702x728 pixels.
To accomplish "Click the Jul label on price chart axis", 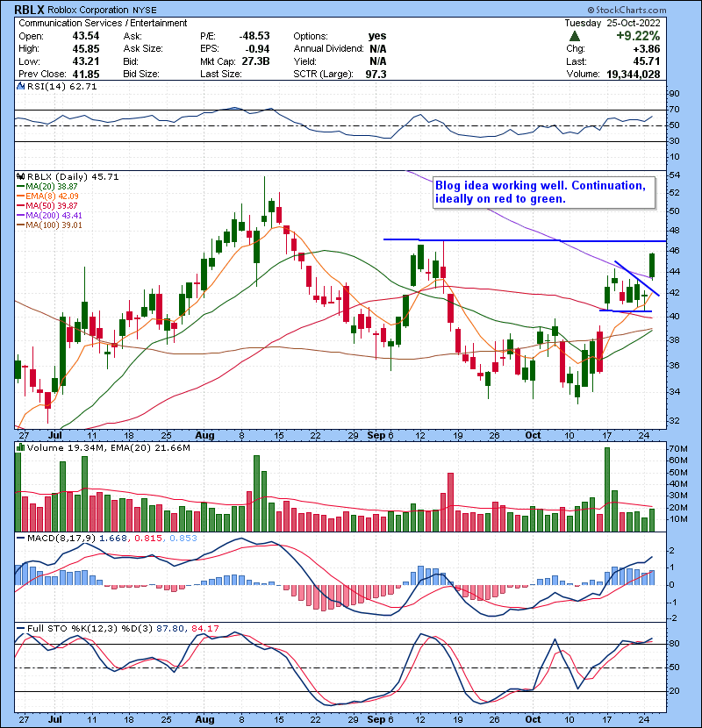I will pyautogui.click(x=54, y=436).
